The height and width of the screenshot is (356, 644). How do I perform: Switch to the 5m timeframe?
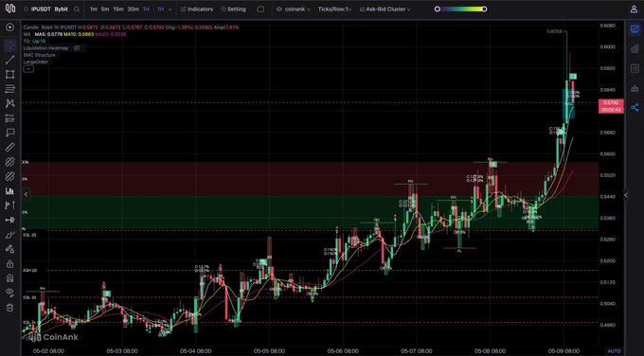pyautogui.click(x=105, y=9)
